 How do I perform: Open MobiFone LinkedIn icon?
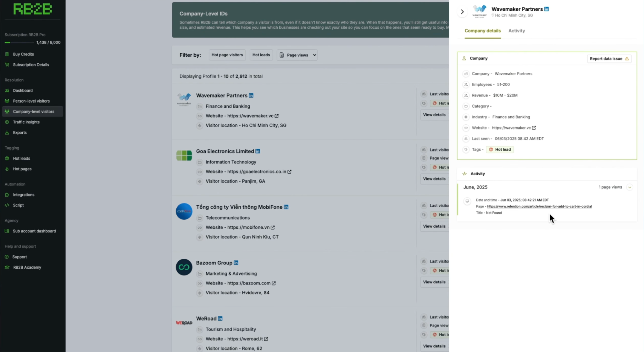coord(286,207)
